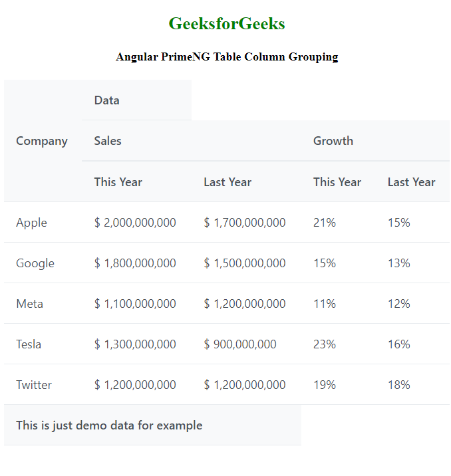Click Google's $ 1,800,000,000 sales cell
The width and height of the screenshot is (451, 476).
click(135, 263)
